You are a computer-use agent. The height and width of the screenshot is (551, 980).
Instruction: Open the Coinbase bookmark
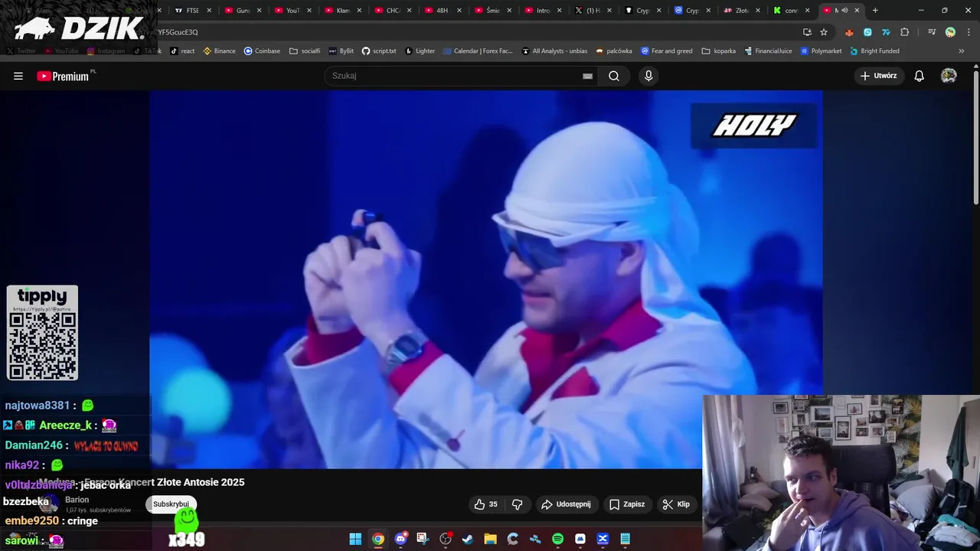point(262,51)
